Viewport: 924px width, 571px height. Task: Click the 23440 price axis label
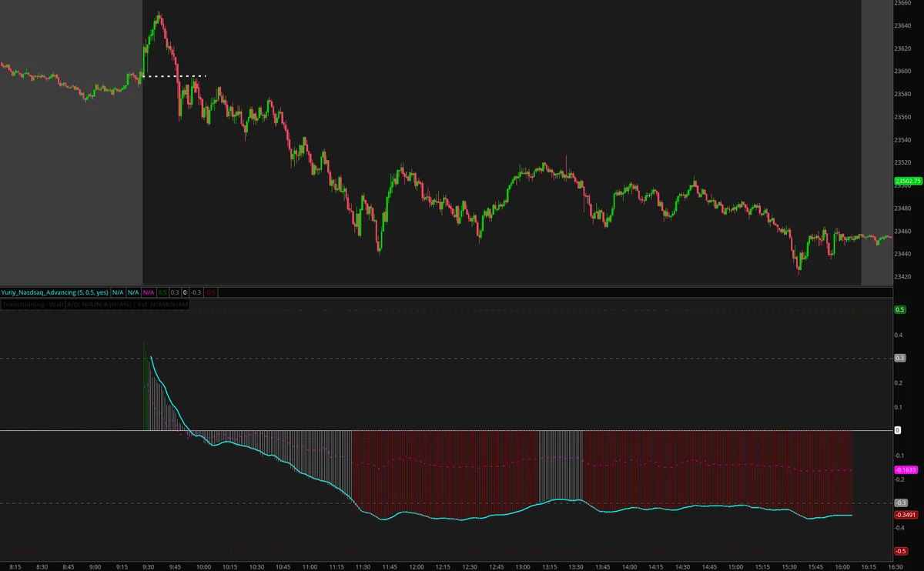pyautogui.click(x=904, y=254)
